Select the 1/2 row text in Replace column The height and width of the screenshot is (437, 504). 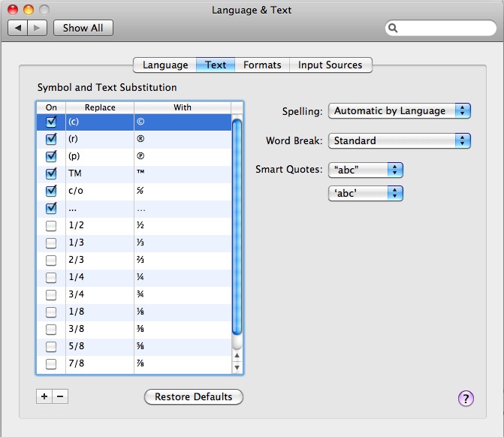(76, 225)
